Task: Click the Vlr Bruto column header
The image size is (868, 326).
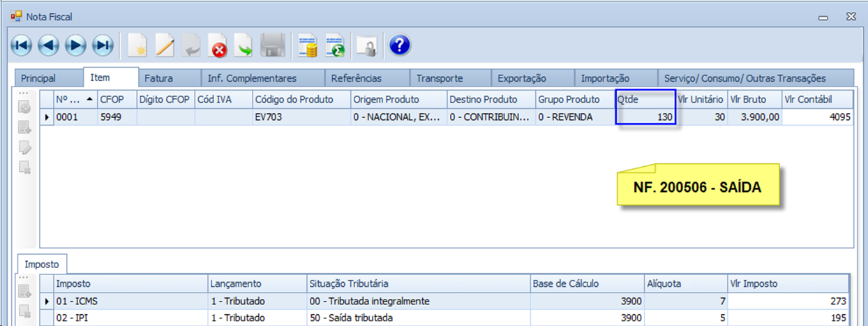Action: click(x=755, y=99)
